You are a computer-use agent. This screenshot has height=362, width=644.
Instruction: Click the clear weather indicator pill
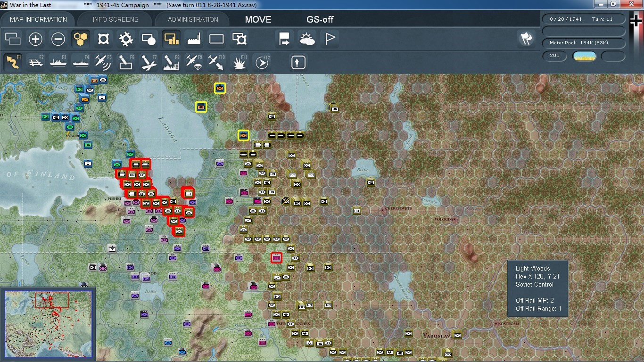pyautogui.click(x=584, y=56)
